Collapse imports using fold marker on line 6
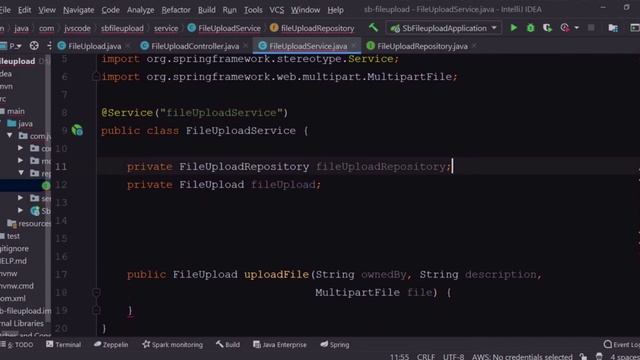Screen dimensions: 640x360 click(96, 76)
